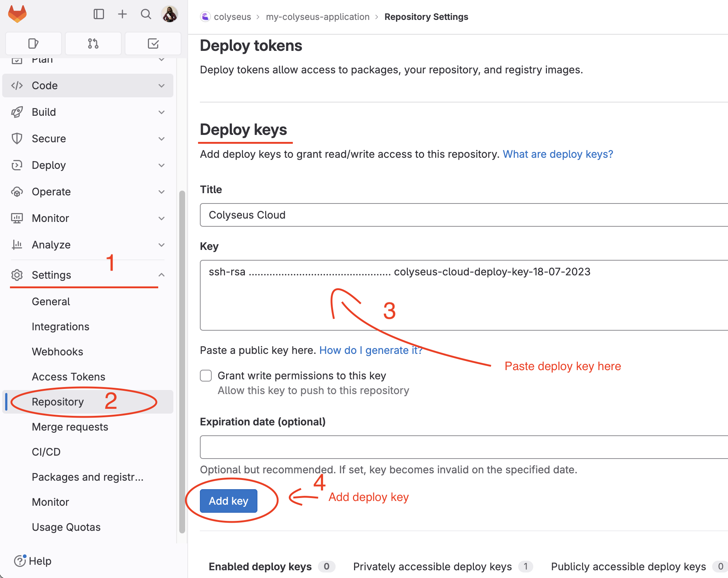Expand the Code section chevron

tap(162, 86)
